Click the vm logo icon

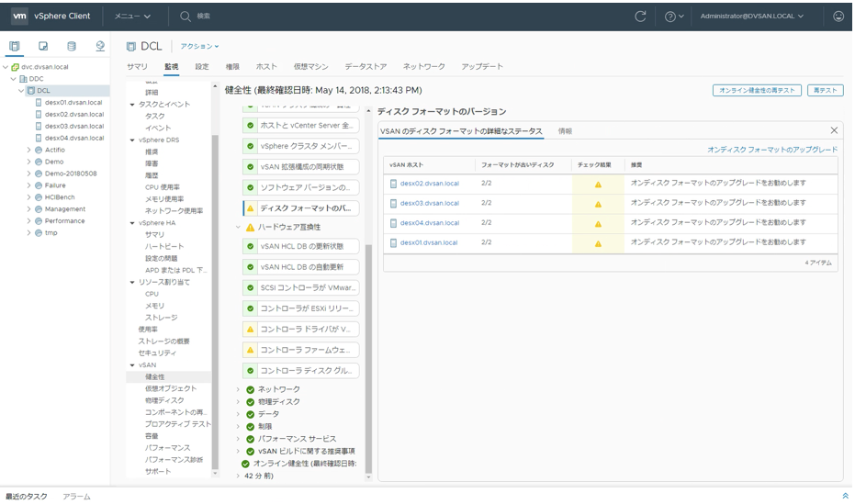pyautogui.click(x=19, y=16)
